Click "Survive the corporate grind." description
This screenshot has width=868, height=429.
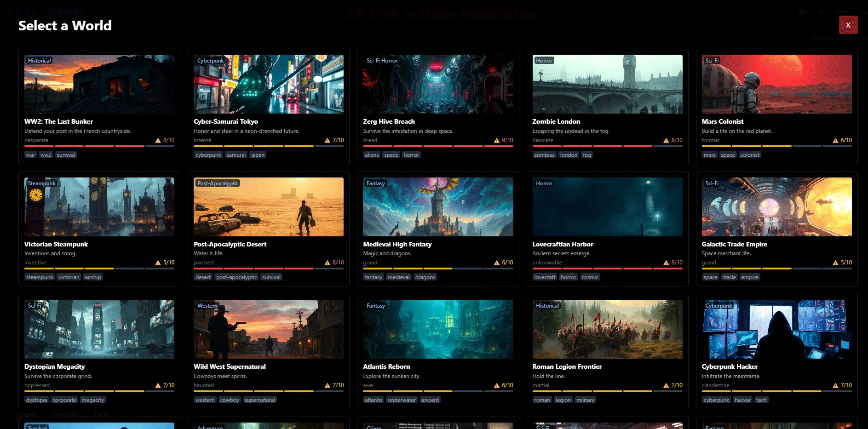[x=58, y=376]
